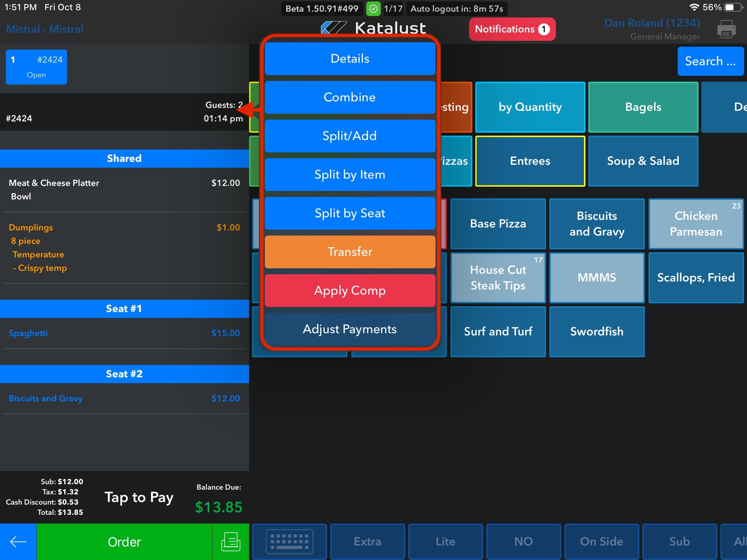This screenshot has width=747, height=560.
Task: Open the on-screen keyboard icon
Action: tap(289, 542)
